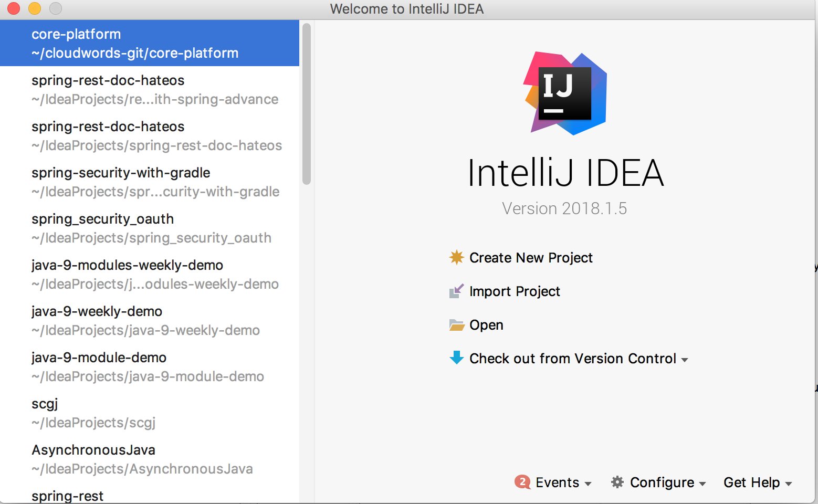Expand the Configure dropdown arrow

click(x=702, y=484)
